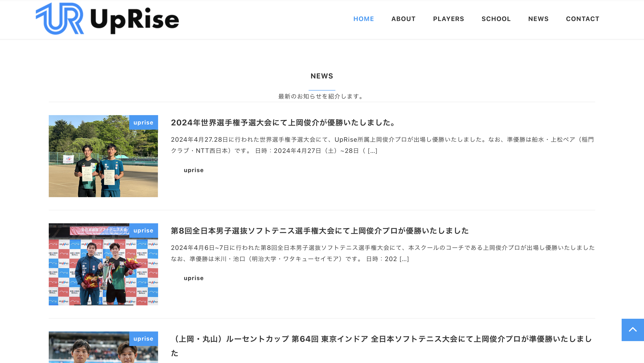This screenshot has height=363, width=644.
Task: Select the uprise author link below the second article
Action: tap(193, 278)
